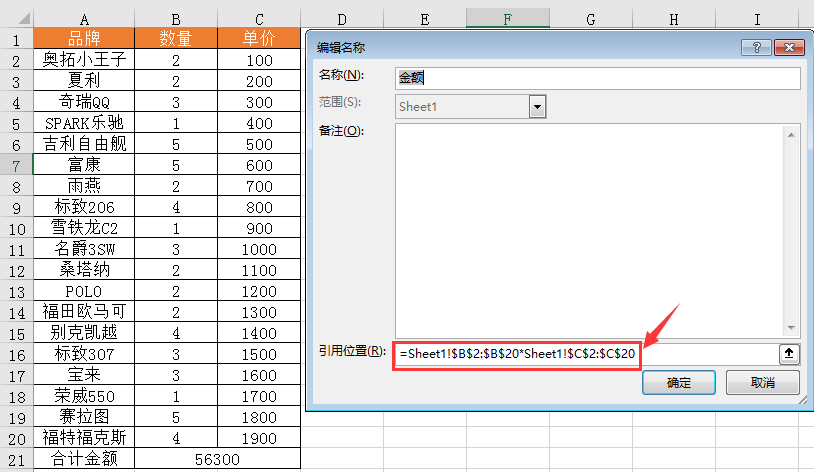Click the 数量 header cell
This screenshot has width=814, height=472.
pyautogui.click(x=176, y=38)
